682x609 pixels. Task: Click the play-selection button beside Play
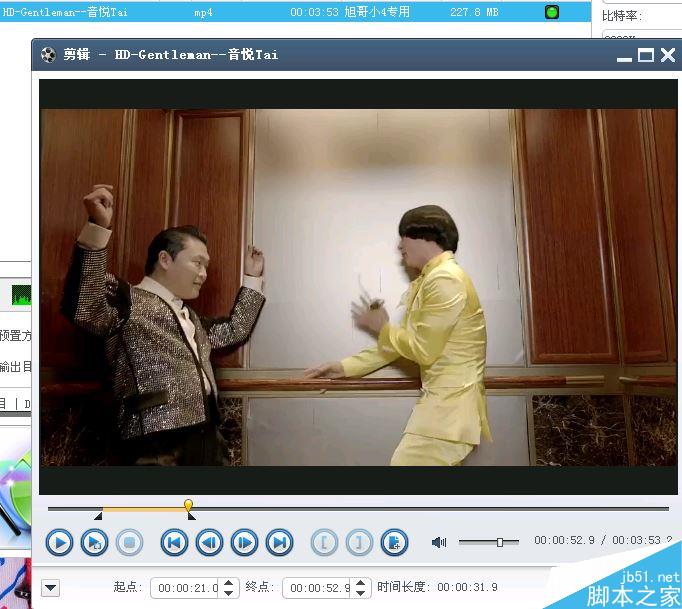tap(94, 542)
